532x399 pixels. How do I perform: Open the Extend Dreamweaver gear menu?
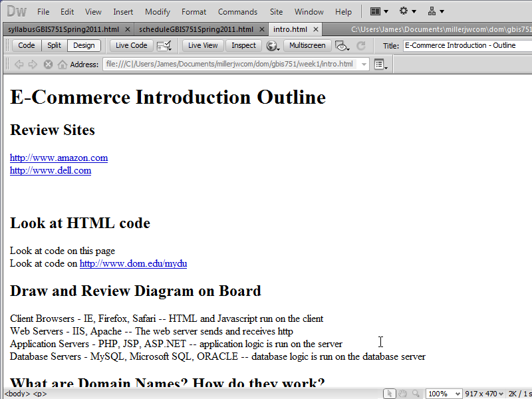[x=407, y=11]
